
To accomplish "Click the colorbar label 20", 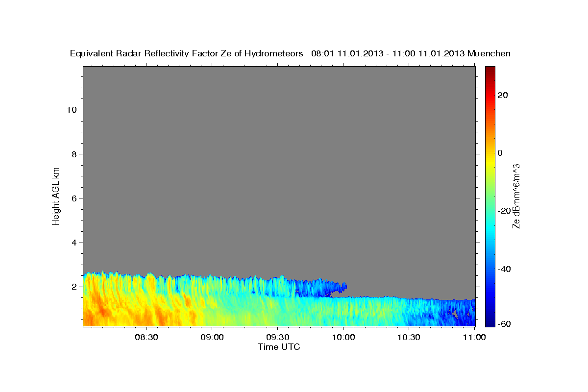I will pyautogui.click(x=502, y=95).
